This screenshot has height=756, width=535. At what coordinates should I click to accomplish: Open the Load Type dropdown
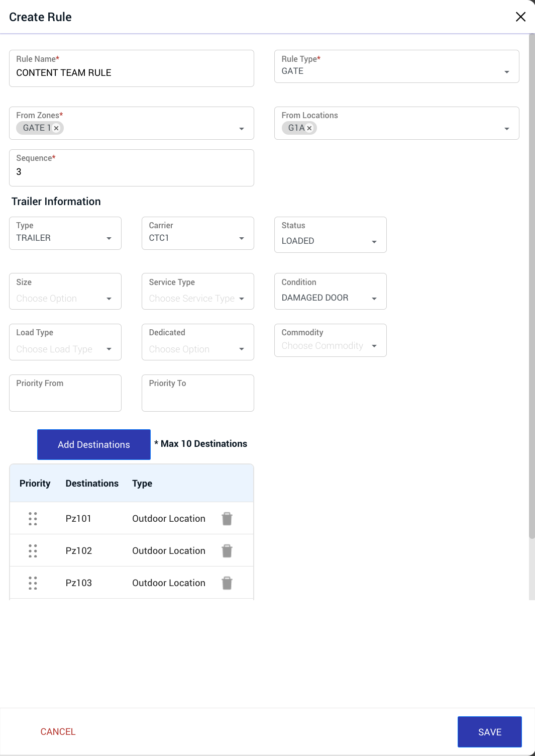pyautogui.click(x=65, y=342)
